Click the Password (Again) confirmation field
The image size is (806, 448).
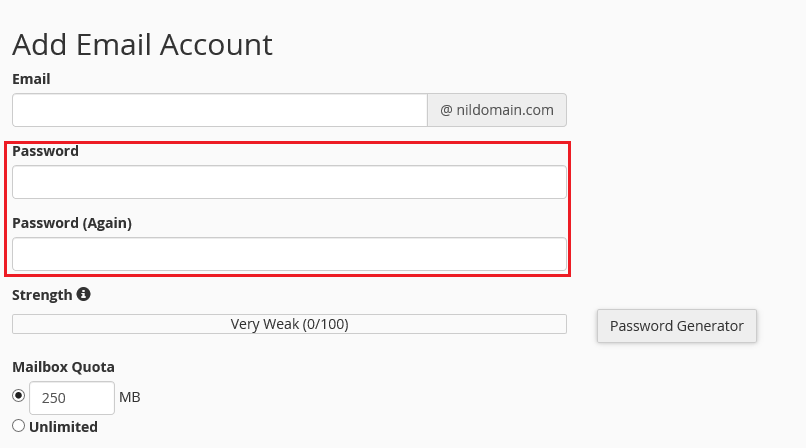289,254
